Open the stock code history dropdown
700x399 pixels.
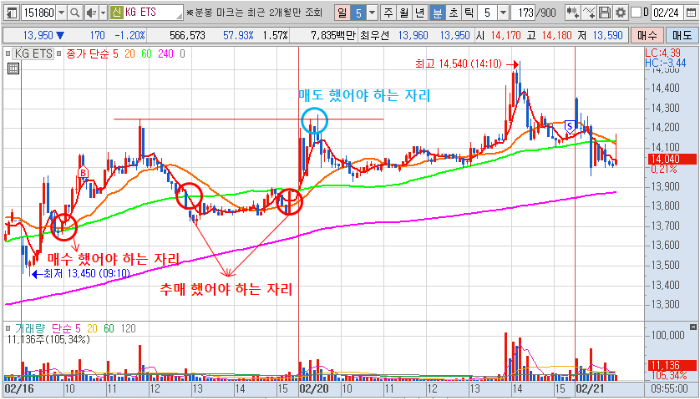click(x=62, y=12)
